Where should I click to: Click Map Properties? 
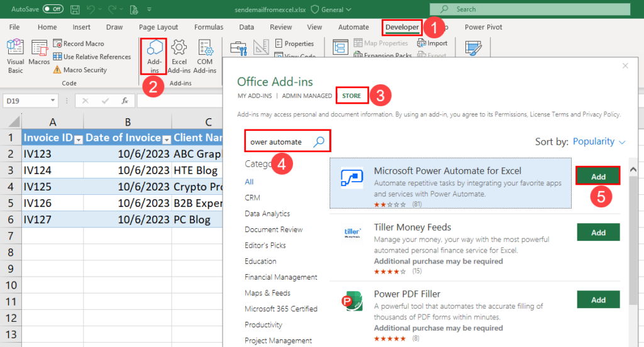click(x=380, y=43)
